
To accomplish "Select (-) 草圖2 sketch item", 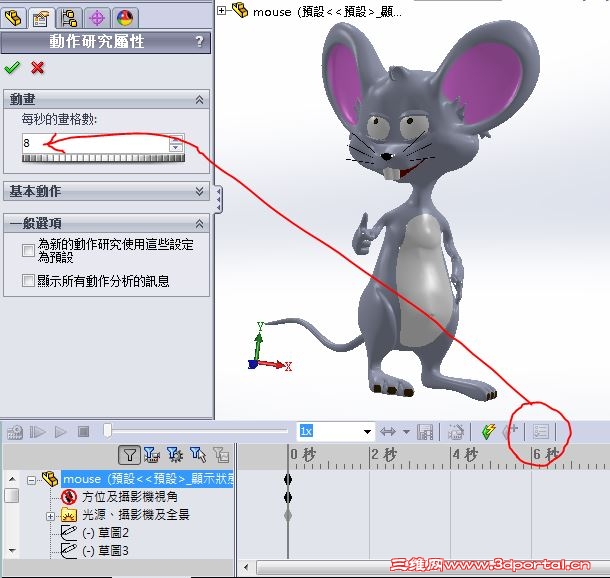I will pyautogui.click(x=105, y=532).
